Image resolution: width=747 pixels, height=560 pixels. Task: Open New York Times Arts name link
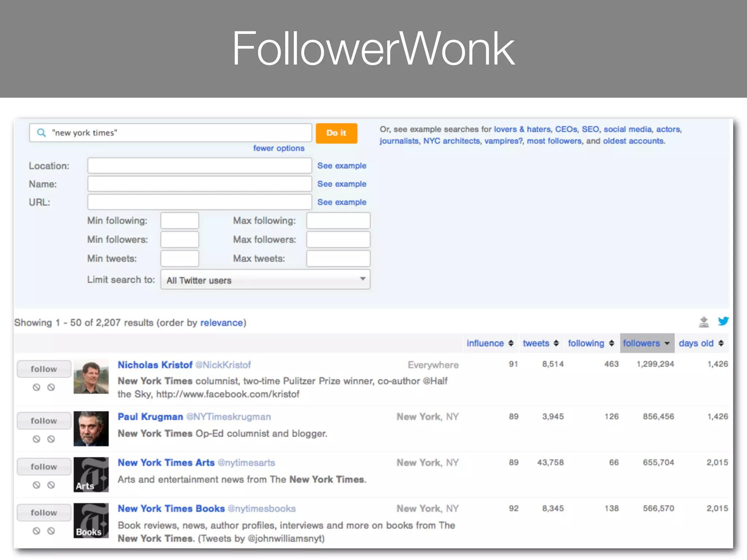pos(166,462)
